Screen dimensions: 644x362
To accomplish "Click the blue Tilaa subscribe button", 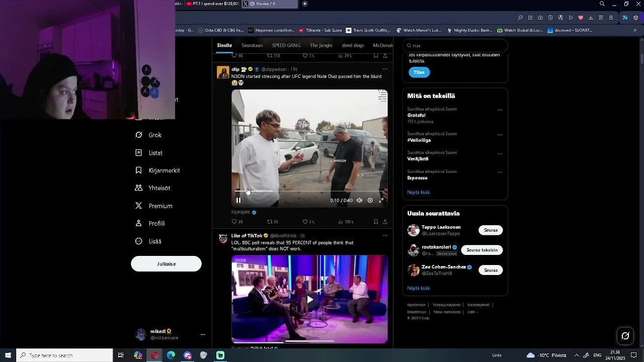I will [x=419, y=72].
